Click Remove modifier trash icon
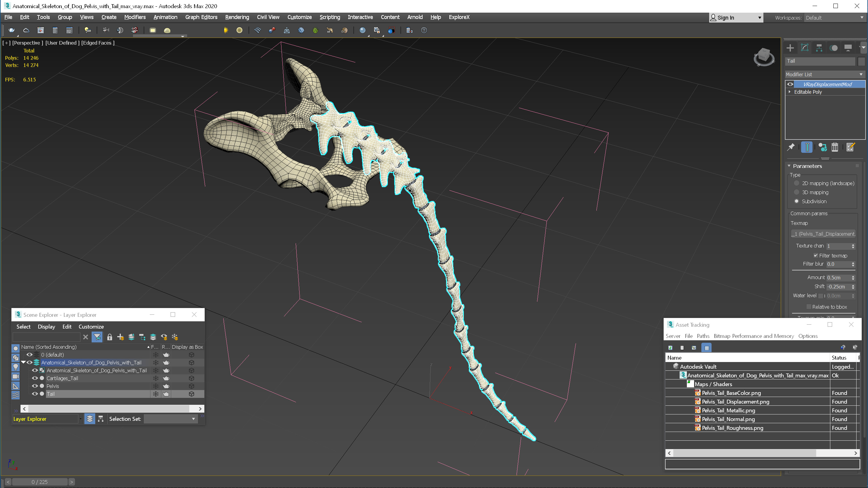 (x=835, y=147)
